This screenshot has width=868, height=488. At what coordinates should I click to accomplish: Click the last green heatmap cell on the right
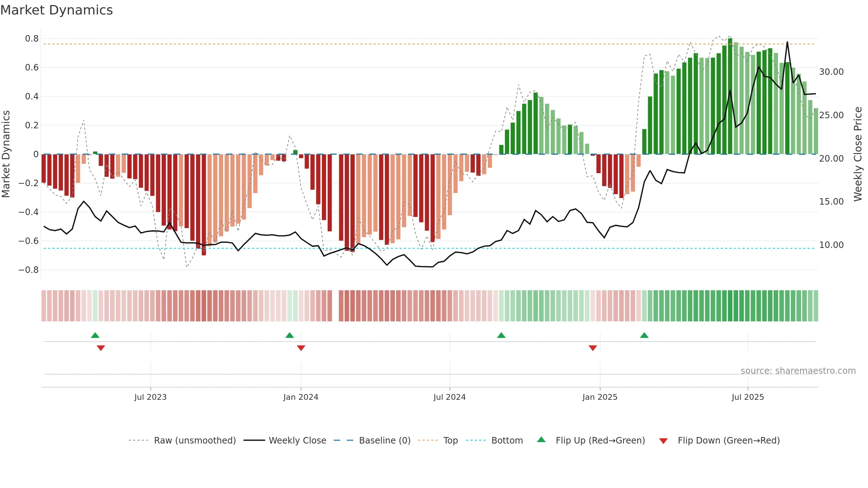[816, 306]
